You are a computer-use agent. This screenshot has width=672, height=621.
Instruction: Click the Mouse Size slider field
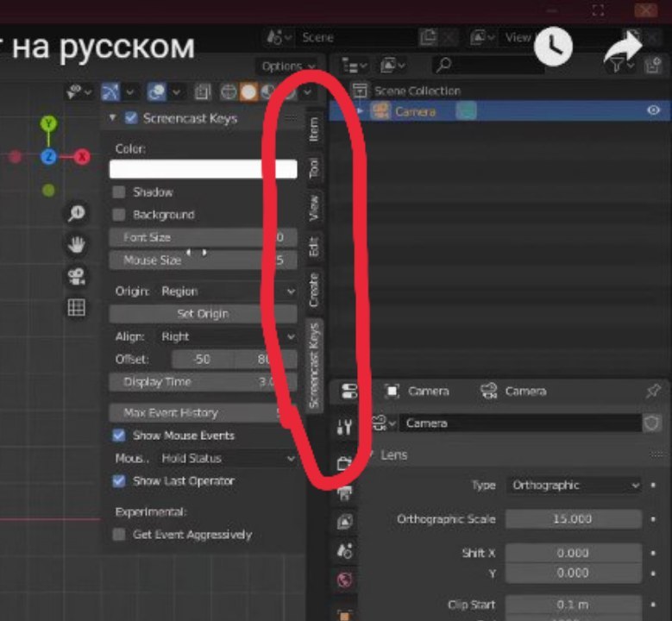point(203,260)
